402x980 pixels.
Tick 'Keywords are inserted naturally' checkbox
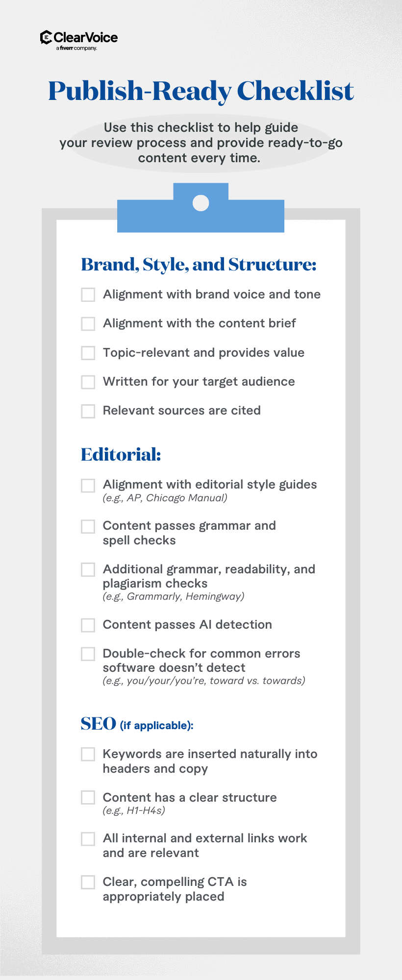(88, 754)
